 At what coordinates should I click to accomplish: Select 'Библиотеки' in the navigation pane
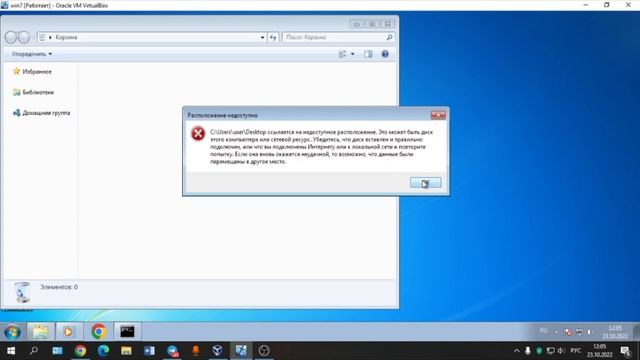tap(33, 92)
